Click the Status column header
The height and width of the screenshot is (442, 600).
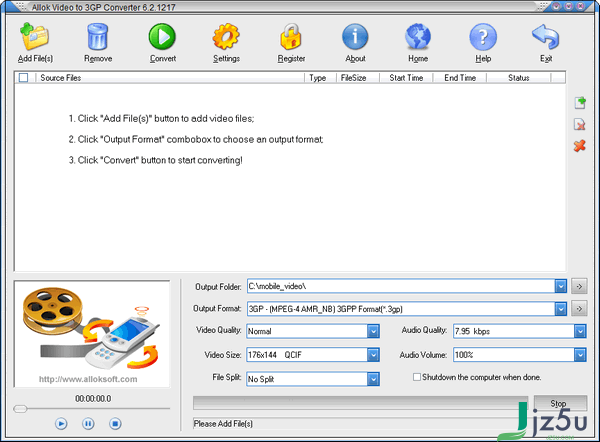(519, 78)
